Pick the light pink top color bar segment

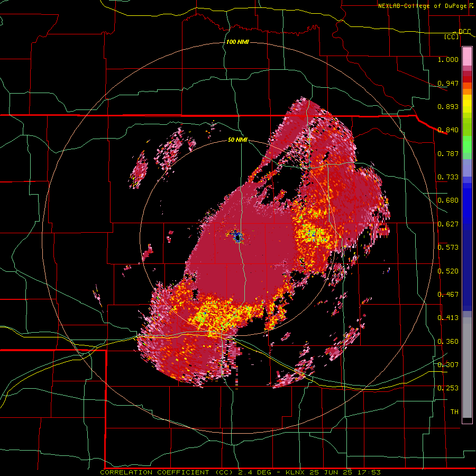click(x=467, y=56)
